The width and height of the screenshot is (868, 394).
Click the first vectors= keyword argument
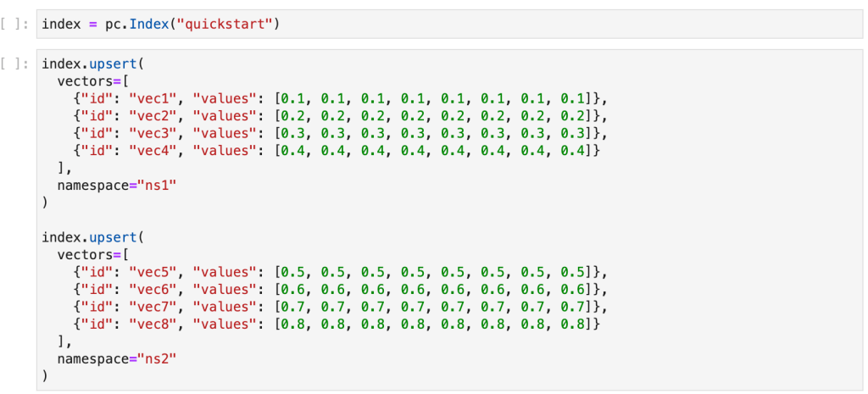pyautogui.click(x=85, y=80)
